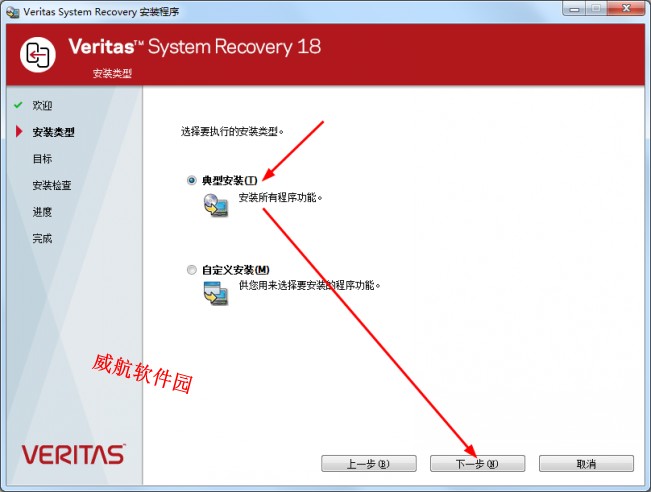Click the red arrow marker beside 安装类型

pyautogui.click(x=19, y=131)
